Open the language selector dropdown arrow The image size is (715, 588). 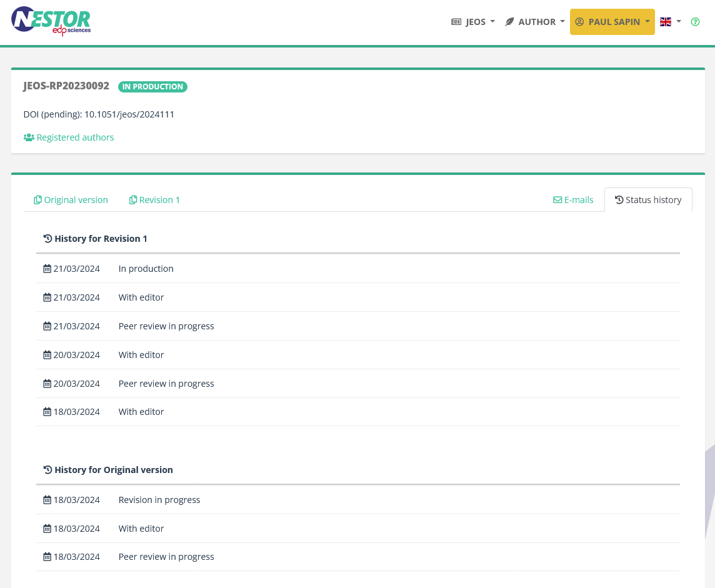pos(679,21)
